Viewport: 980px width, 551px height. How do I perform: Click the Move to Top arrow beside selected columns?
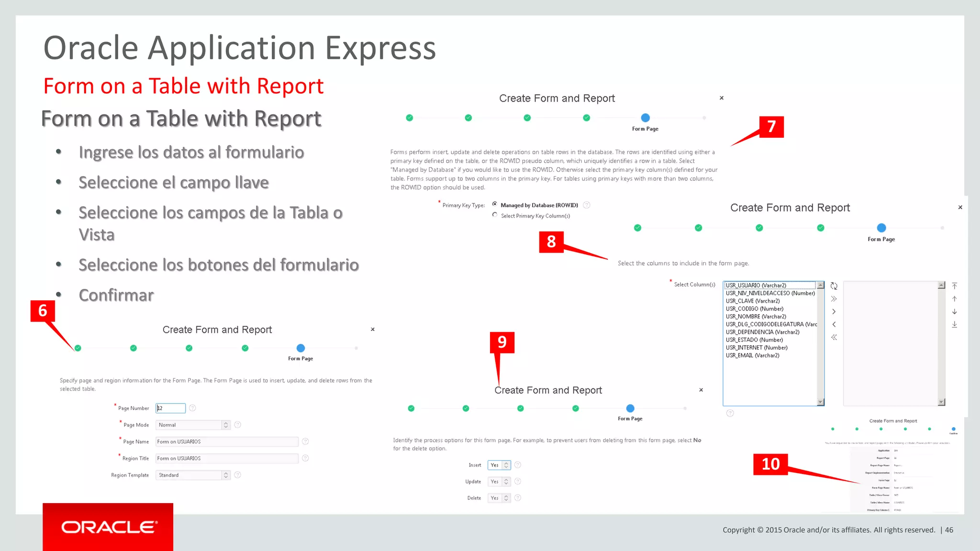[x=955, y=286]
